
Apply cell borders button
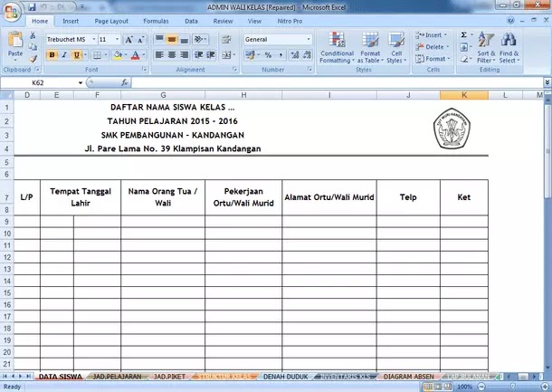(97, 55)
